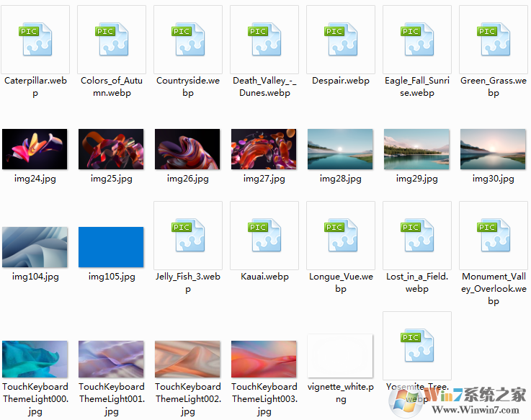
Task: Click the file name 'img25.jpg'
Action: pyautogui.click(x=112, y=179)
